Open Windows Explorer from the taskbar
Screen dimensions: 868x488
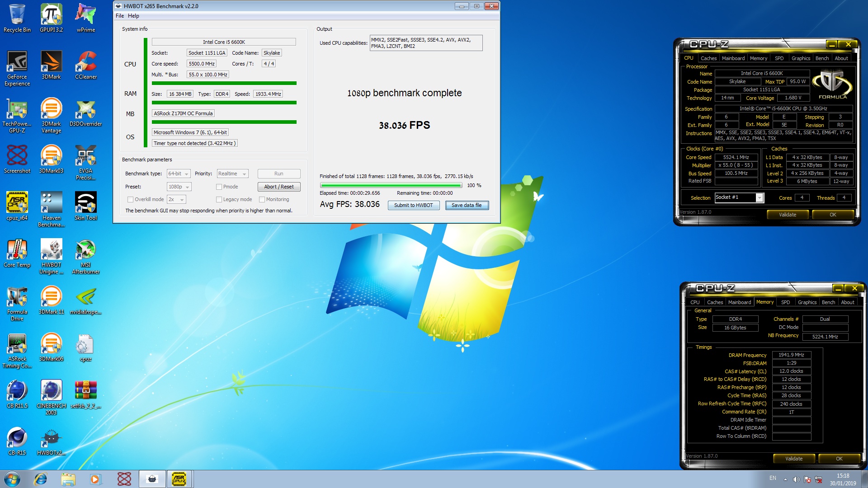click(68, 479)
